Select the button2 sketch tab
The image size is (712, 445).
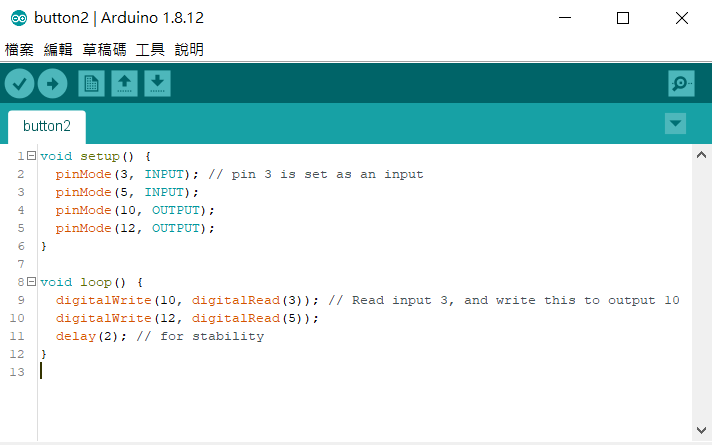[x=47, y=127]
